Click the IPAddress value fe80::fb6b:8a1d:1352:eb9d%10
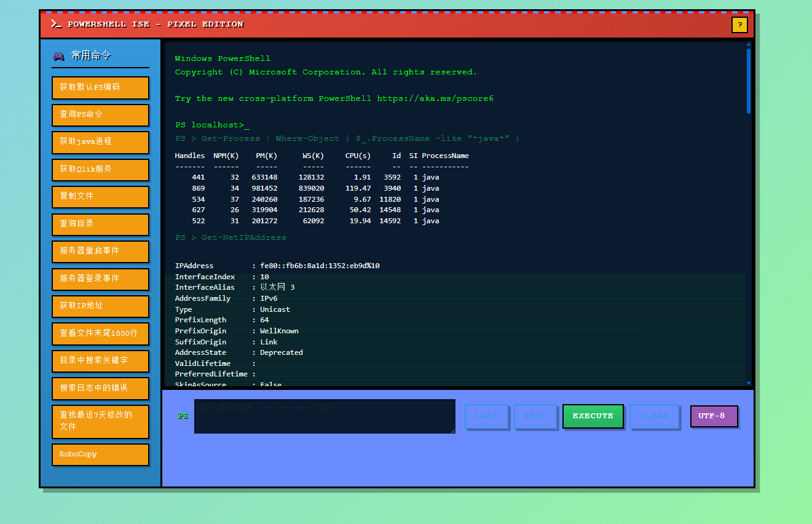Viewport: 812px width, 524px height. 320,266
